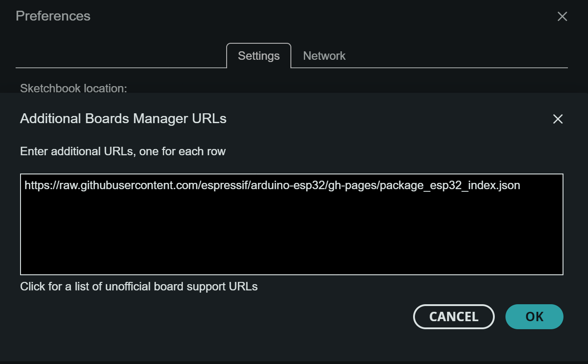Click the ESP32 package URL line

pos(272,185)
